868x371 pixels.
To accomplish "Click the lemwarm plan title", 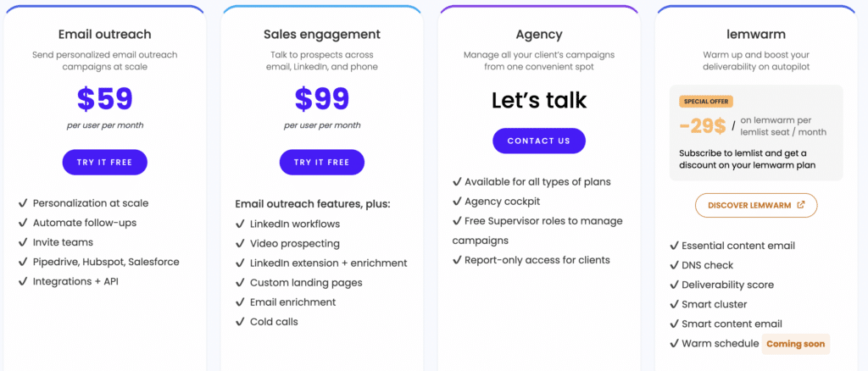I will coord(756,34).
